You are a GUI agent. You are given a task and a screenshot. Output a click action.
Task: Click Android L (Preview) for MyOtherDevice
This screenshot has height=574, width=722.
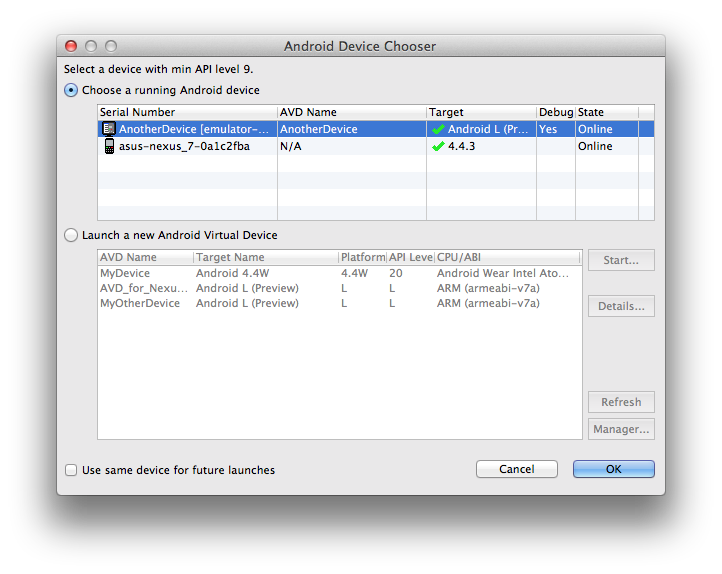pyautogui.click(x=247, y=303)
